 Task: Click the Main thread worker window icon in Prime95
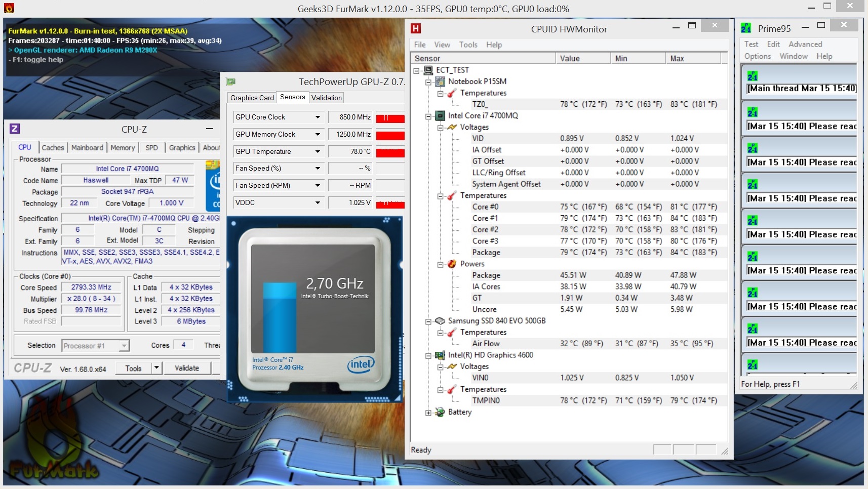tap(753, 76)
